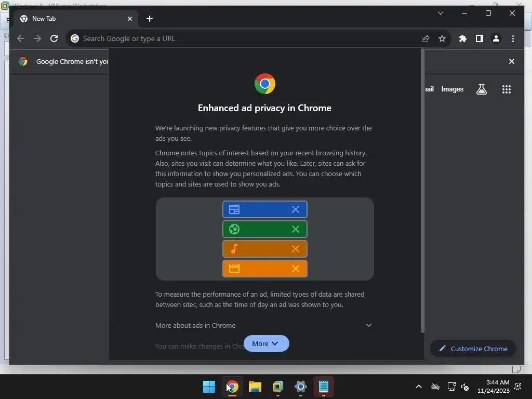Click Chrome icon in taskbar
This screenshot has height=399, width=532.
[x=232, y=387]
